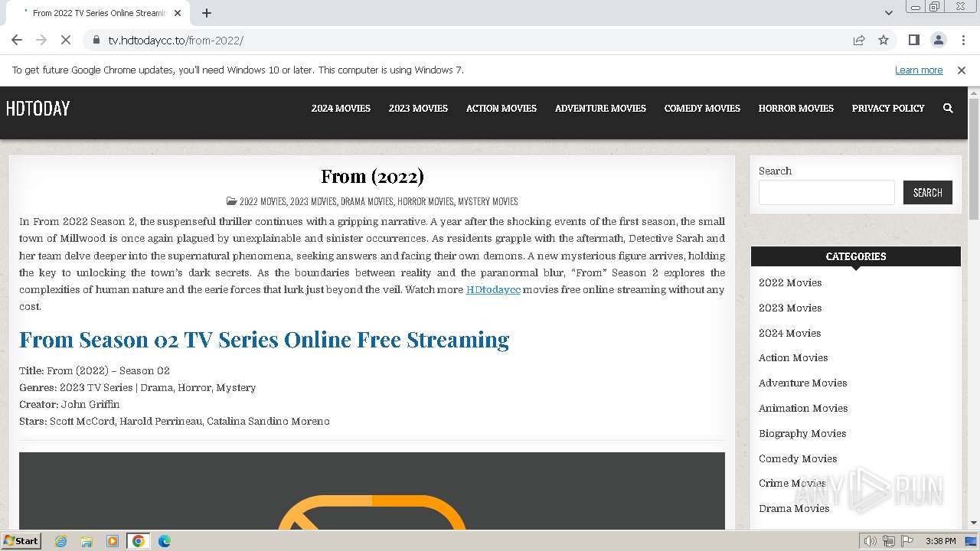This screenshot has width=980, height=551.
Task: Select sidebar category Action Movies
Action: click(x=793, y=357)
